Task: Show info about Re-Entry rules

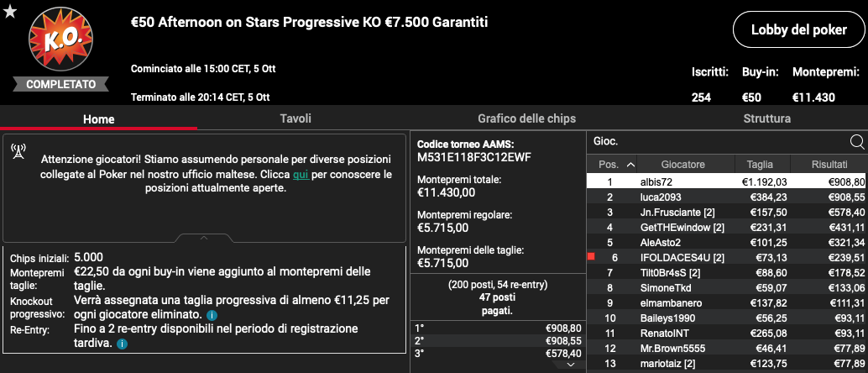Action: (122, 344)
